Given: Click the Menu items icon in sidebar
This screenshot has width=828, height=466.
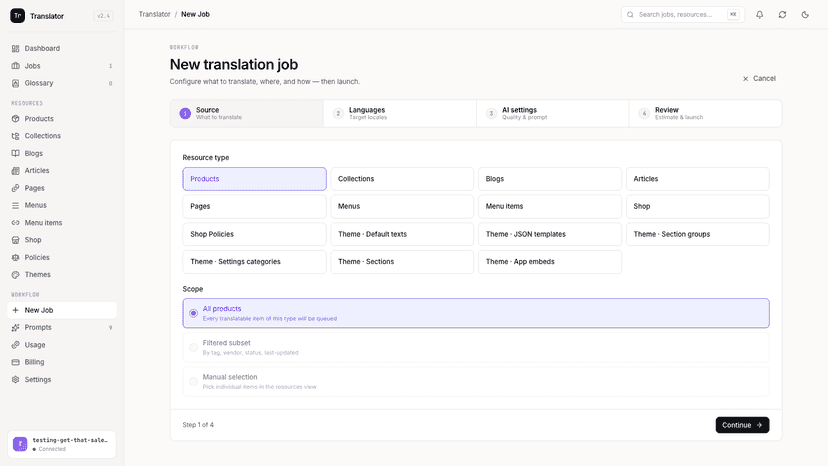Looking at the screenshot, I should [x=15, y=222].
